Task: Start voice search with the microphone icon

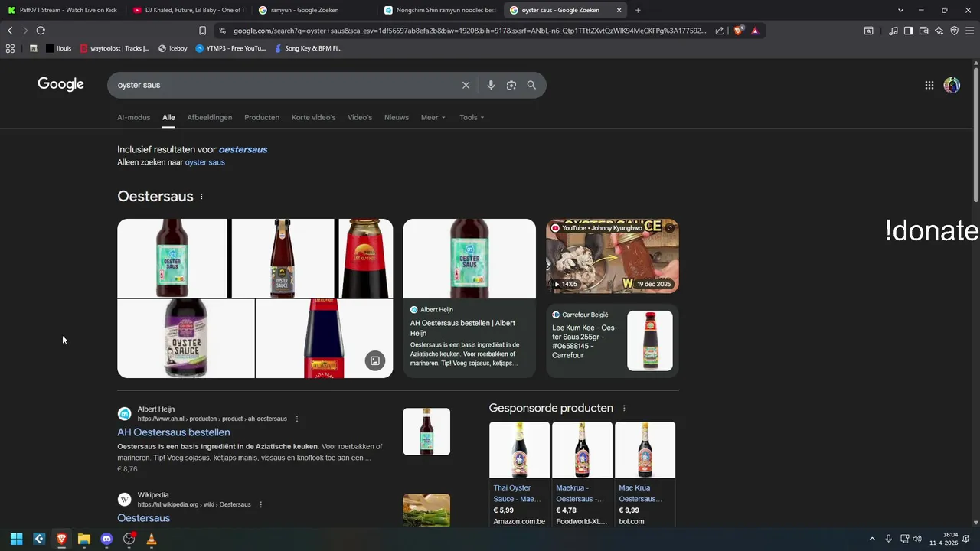Action: point(491,85)
